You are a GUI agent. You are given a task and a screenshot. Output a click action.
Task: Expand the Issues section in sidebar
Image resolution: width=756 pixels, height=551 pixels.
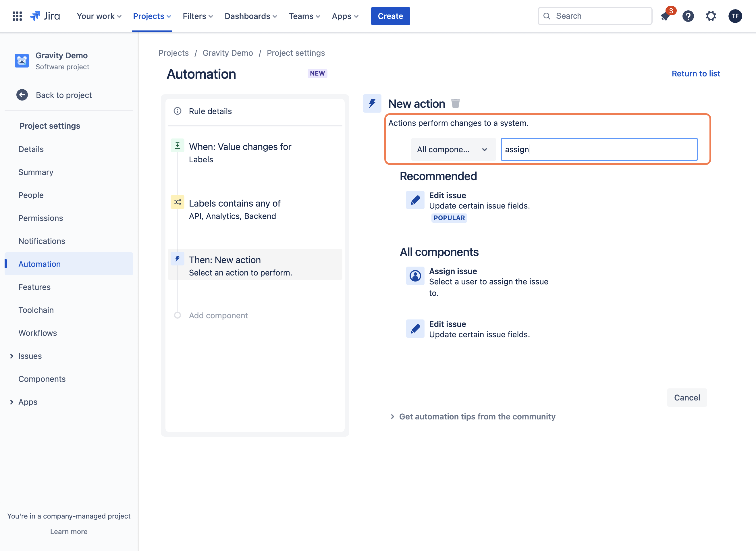coord(12,356)
